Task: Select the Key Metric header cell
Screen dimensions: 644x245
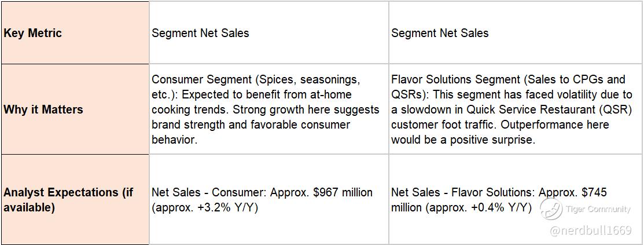Action: [x=74, y=33]
